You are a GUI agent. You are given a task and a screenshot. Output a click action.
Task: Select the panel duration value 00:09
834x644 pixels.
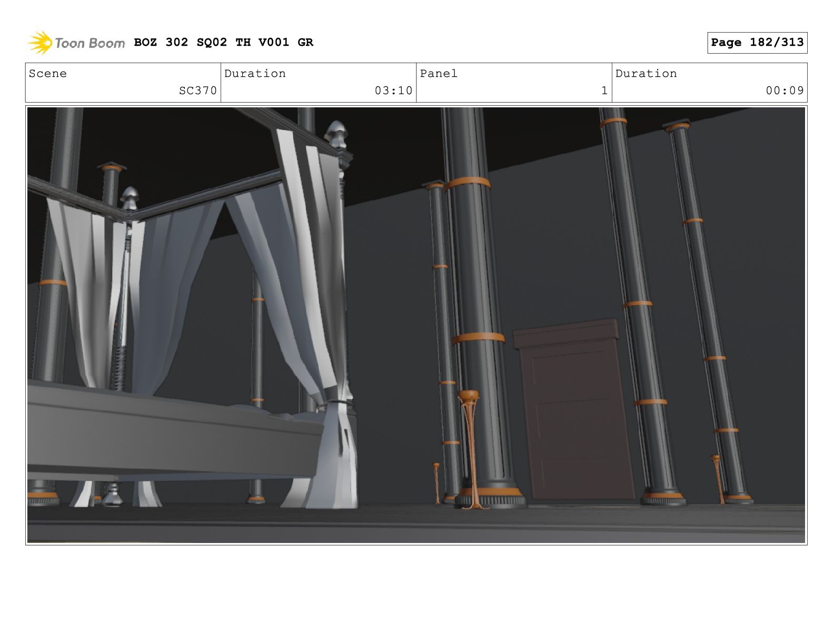(785, 90)
